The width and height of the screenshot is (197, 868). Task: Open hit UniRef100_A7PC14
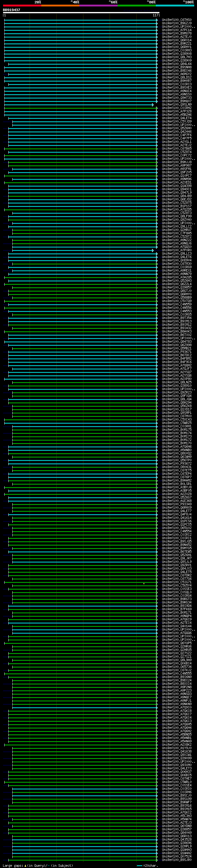[x=177, y=30]
